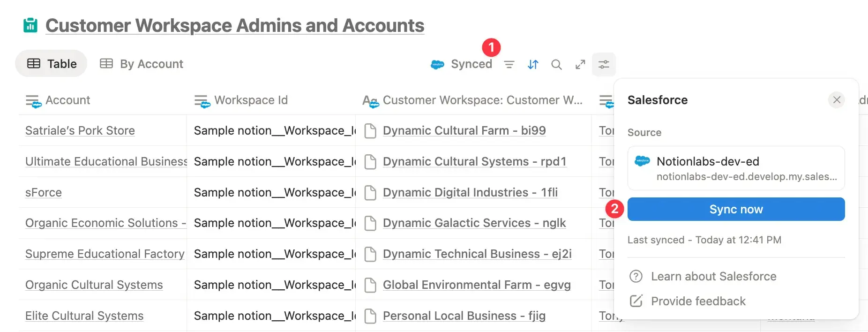The image size is (868, 332).
Task: Click the Salesforce cloud icon beside Synced
Action: 437,65
